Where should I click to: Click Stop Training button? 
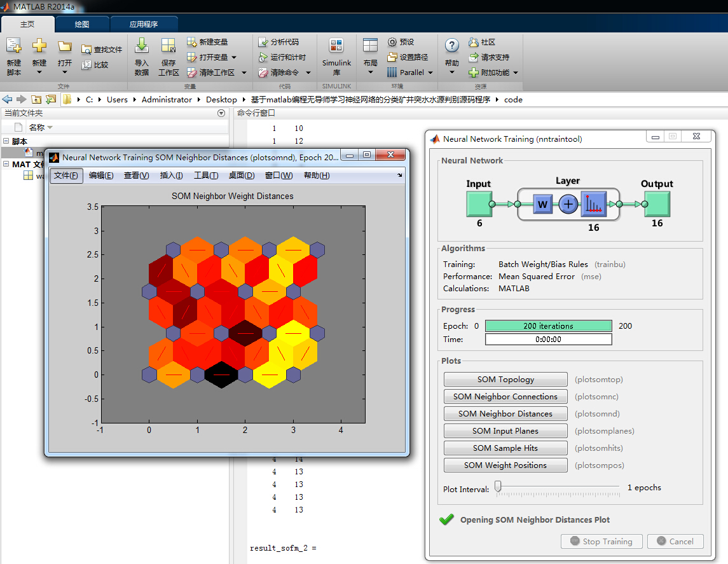601,541
